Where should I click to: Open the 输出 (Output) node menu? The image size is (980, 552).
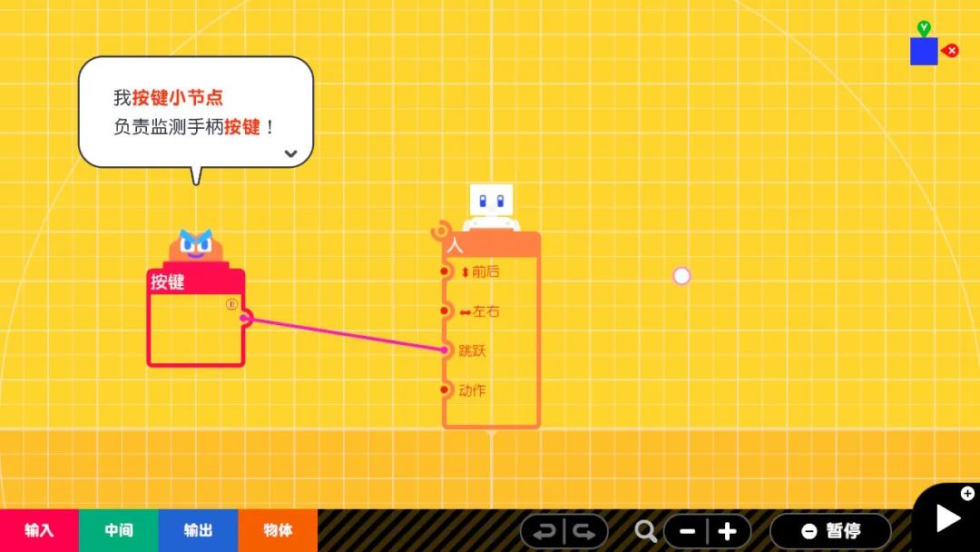[x=198, y=531]
